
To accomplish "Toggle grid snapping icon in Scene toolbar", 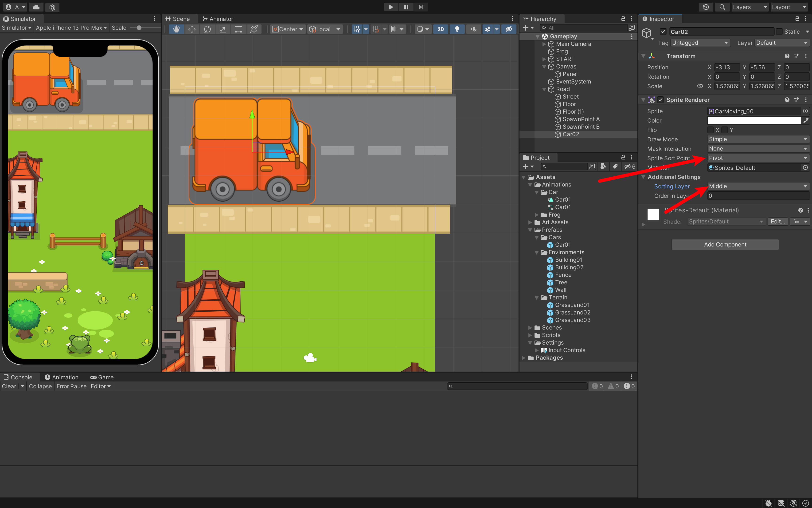I will 357,29.
